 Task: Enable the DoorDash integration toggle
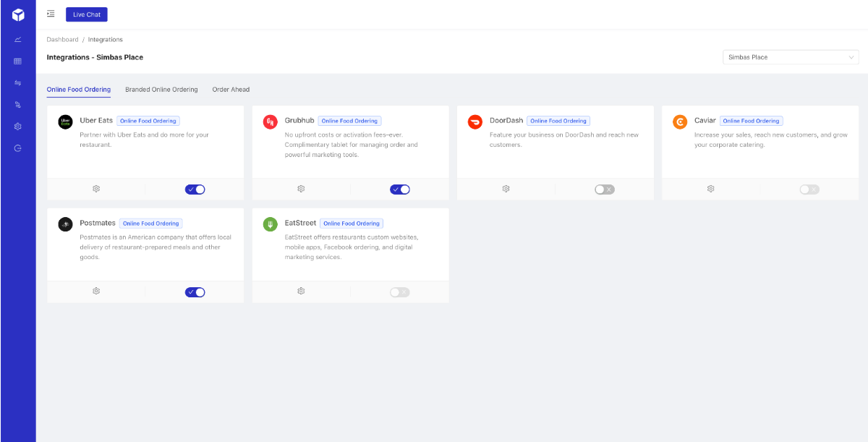click(x=605, y=190)
